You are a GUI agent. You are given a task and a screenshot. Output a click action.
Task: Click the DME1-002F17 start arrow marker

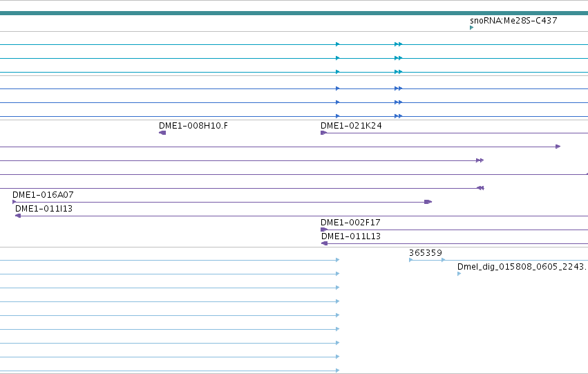click(324, 230)
